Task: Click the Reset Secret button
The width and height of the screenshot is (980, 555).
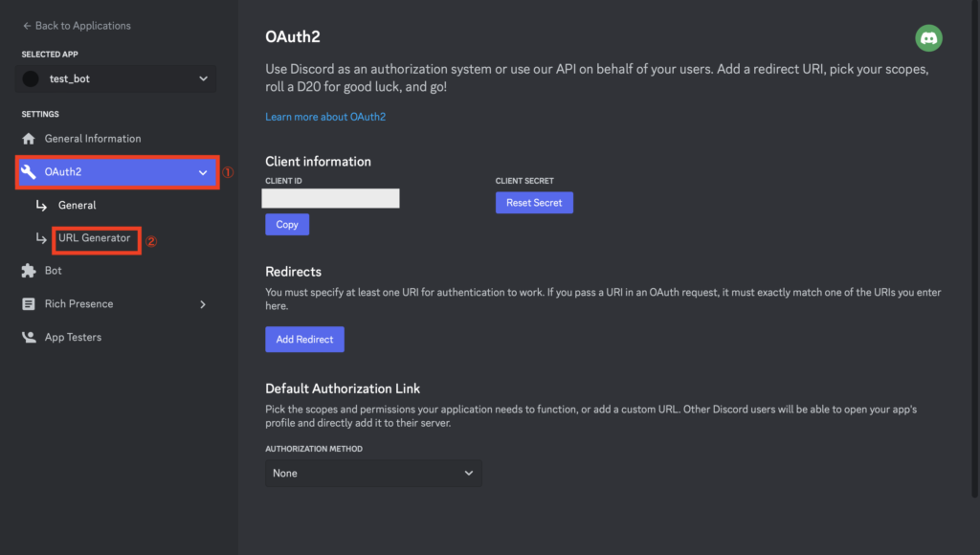Action: (x=534, y=202)
